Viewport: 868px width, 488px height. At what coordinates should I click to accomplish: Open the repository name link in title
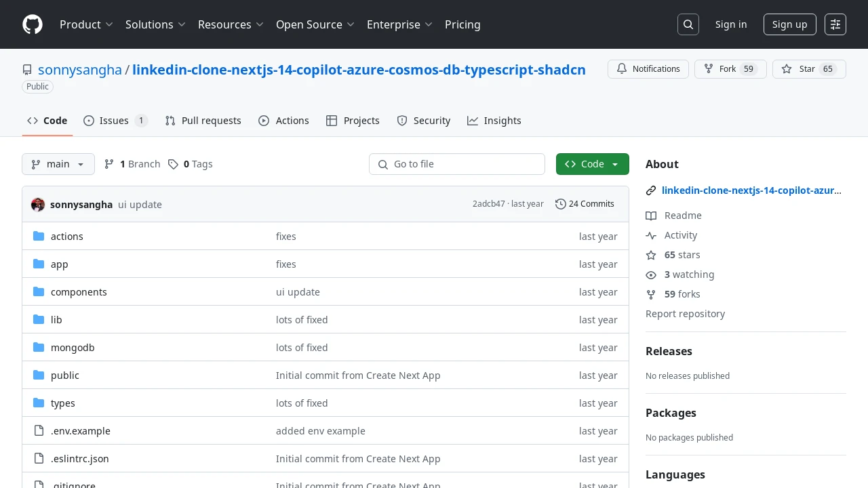(359, 69)
